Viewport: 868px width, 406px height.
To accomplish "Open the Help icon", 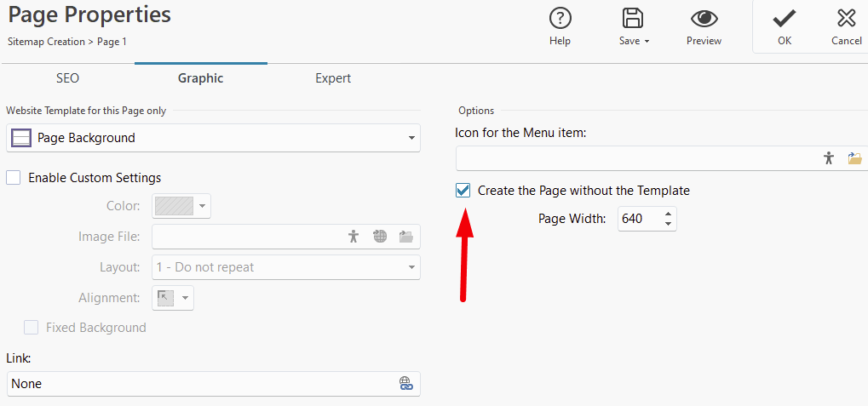I will pyautogui.click(x=560, y=19).
